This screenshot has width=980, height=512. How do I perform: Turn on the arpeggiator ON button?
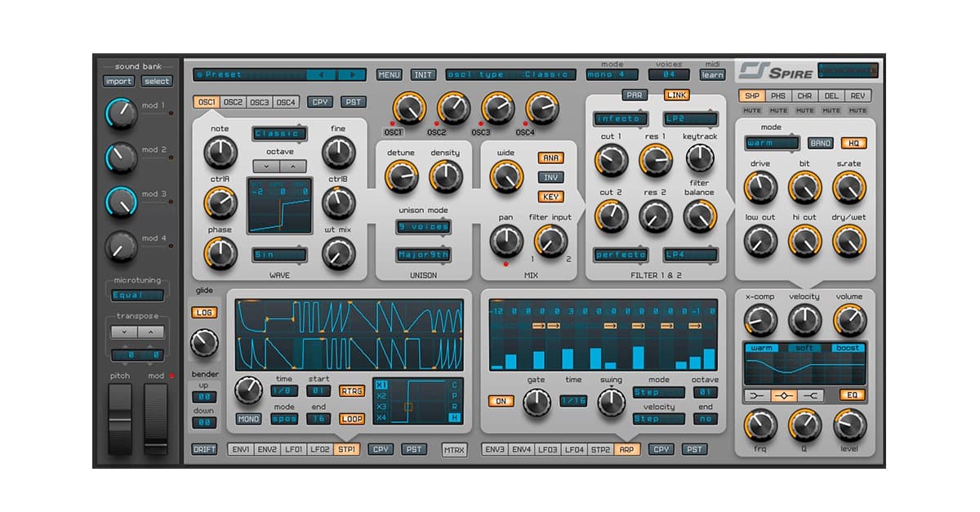500,401
